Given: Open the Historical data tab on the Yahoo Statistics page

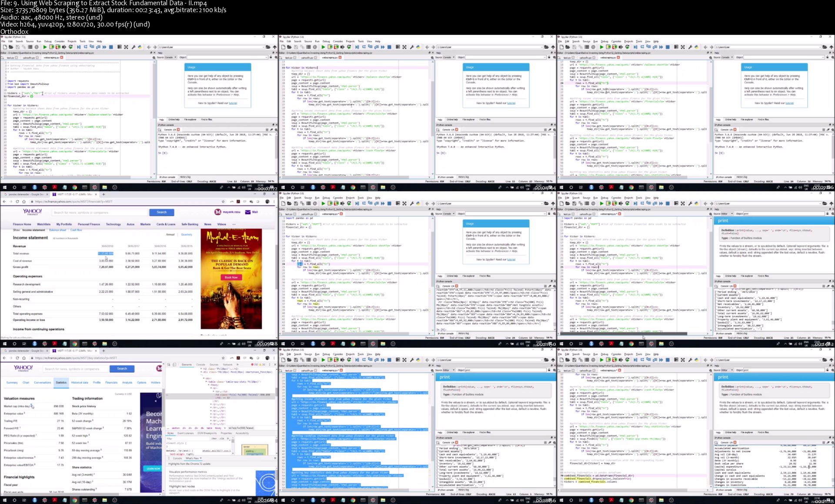Looking at the screenshot, I should [80, 383].
